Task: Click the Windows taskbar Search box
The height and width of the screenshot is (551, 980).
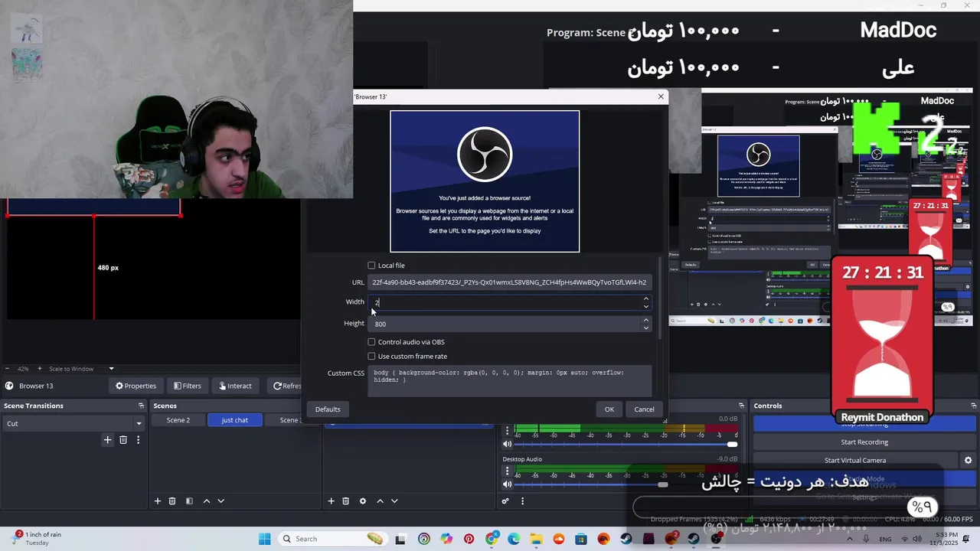Action: coord(332,539)
